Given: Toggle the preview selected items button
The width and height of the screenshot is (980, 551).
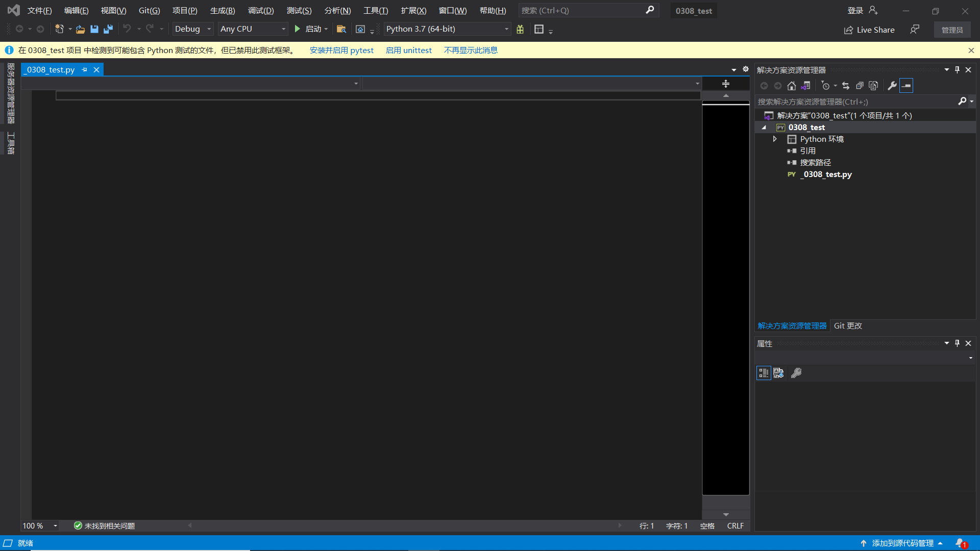Looking at the screenshot, I should [x=906, y=86].
